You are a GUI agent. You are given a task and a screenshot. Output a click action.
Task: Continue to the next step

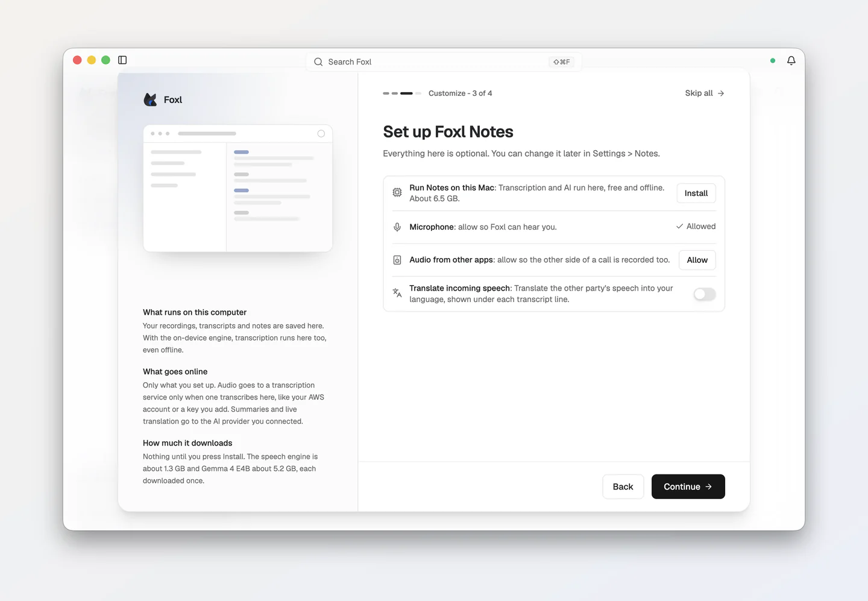pos(688,486)
